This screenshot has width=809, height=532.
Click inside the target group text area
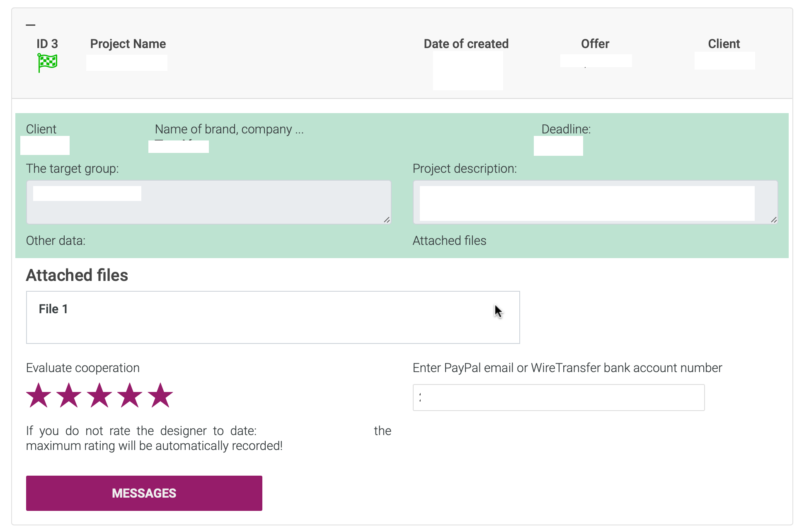(x=209, y=202)
